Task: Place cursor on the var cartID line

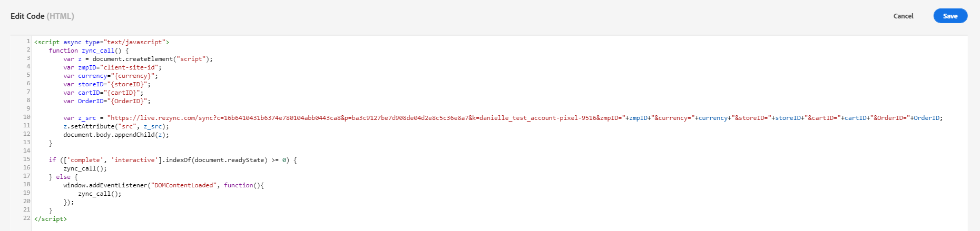Action: 103,93
